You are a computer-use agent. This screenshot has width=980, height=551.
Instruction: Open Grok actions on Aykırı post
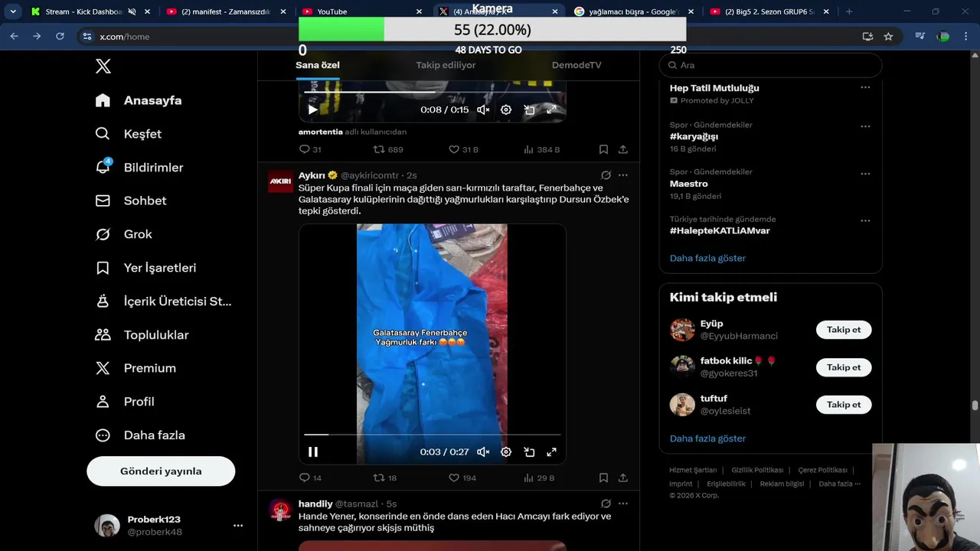pyautogui.click(x=606, y=175)
